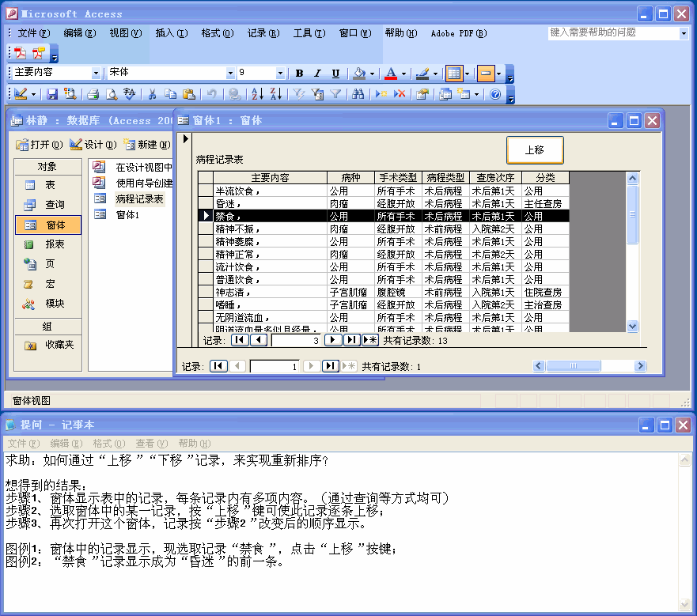Click the Print icon in the toolbar
The image size is (697, 616).
pyautogui.click(x=93, y=94)
